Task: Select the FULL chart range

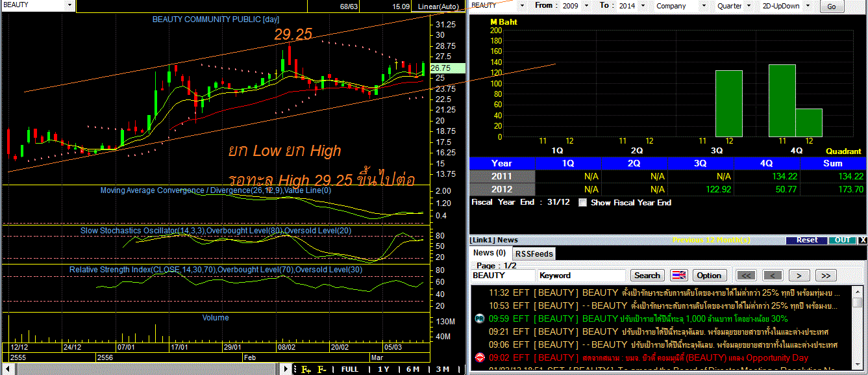Action: click(x=349, y=369)
